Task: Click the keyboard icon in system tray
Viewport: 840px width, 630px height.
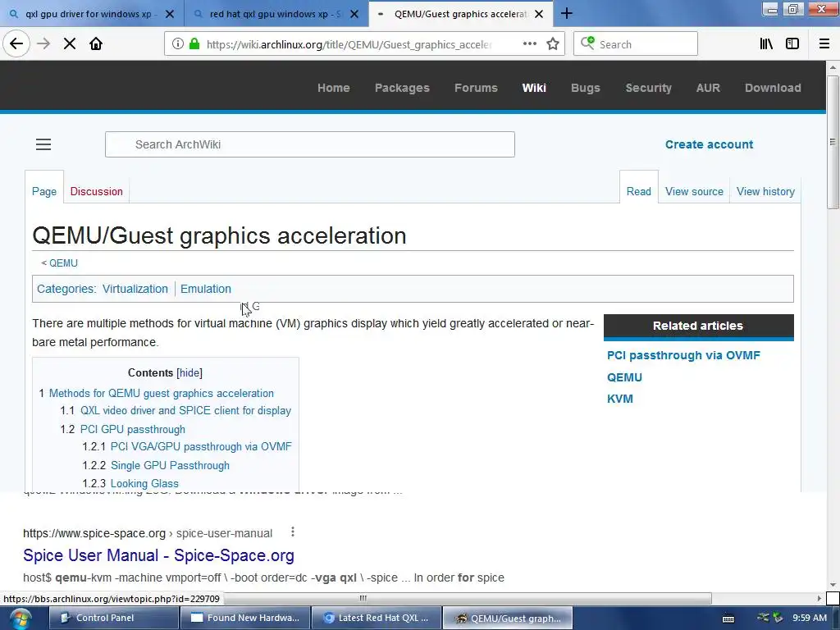Action: 728,619
